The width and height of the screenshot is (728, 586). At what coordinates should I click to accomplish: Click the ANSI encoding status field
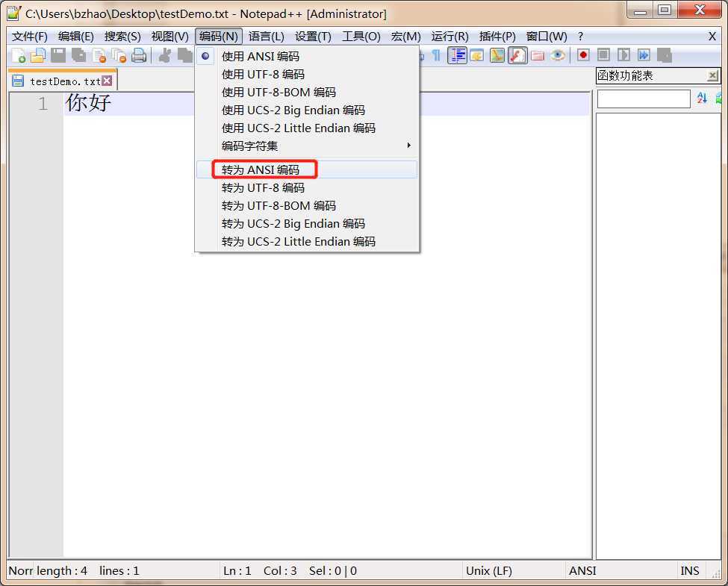tap(620, 570)
